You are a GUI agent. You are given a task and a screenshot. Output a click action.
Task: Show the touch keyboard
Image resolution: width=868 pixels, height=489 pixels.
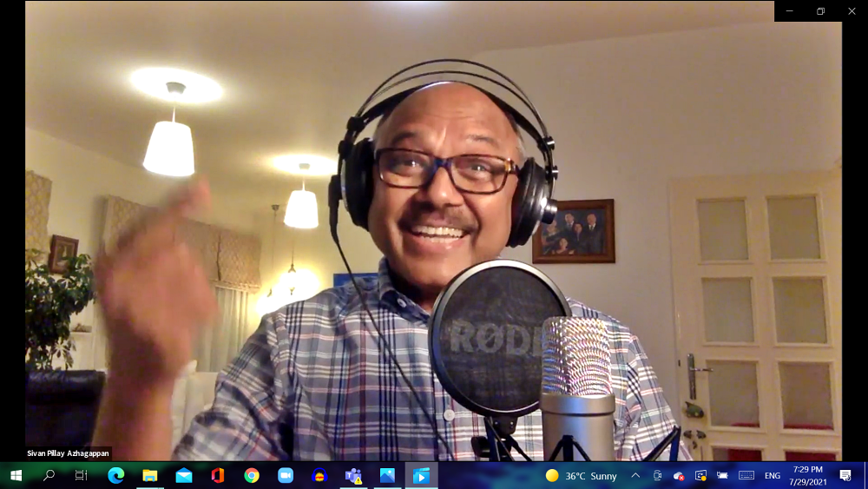pyautogui.click(x=746, y=475)
